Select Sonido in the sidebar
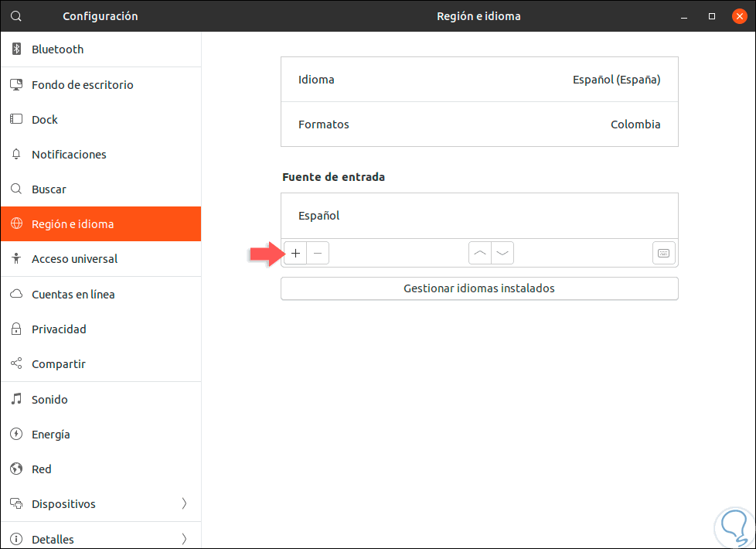Image resolution: width=756 pixels, height=549 pixels. click(49, 400)
